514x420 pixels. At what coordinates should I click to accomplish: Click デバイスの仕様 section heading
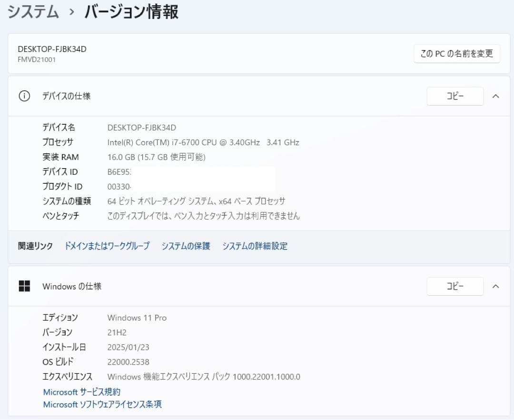(x=66, y=96)
